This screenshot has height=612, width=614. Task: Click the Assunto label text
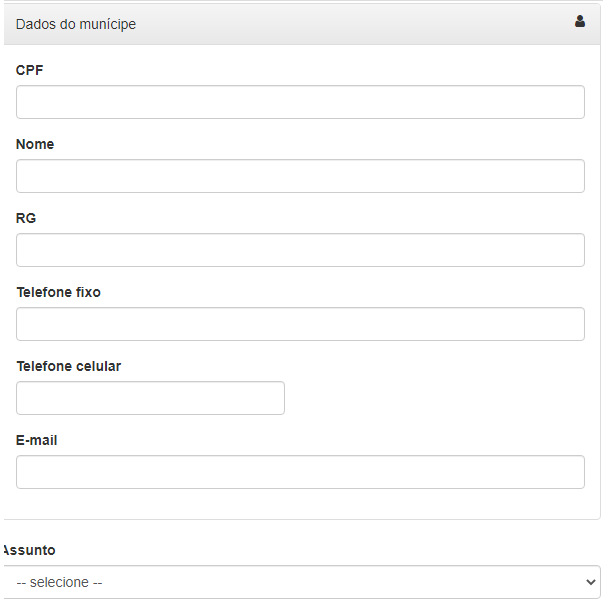(30, 550)
